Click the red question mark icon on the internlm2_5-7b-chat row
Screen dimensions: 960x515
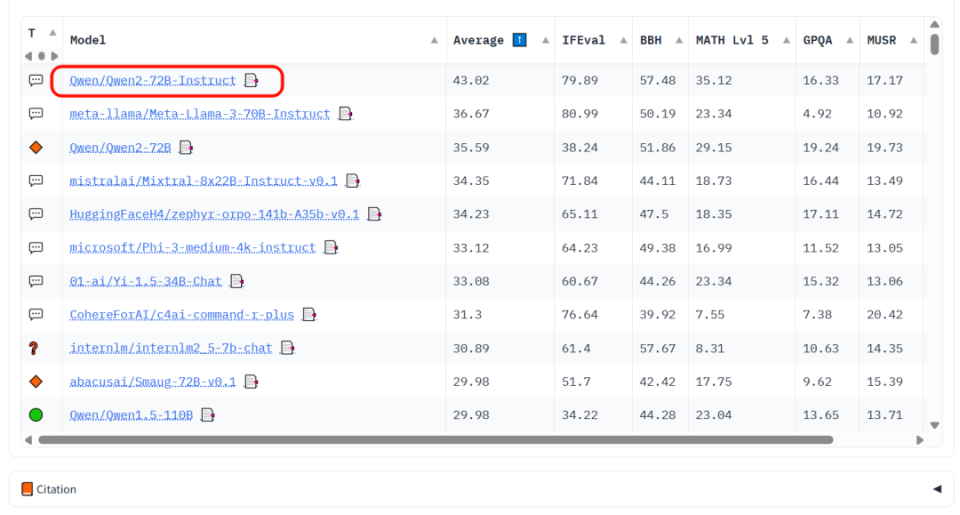34,348
